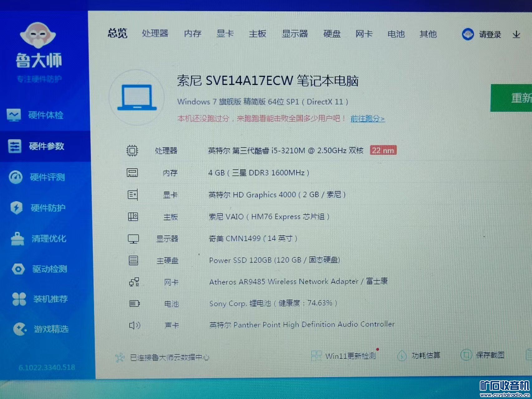Click the 游戏精选 pac-man icon
The width and height of the screenshot is (532, 399).
point(20,329)
